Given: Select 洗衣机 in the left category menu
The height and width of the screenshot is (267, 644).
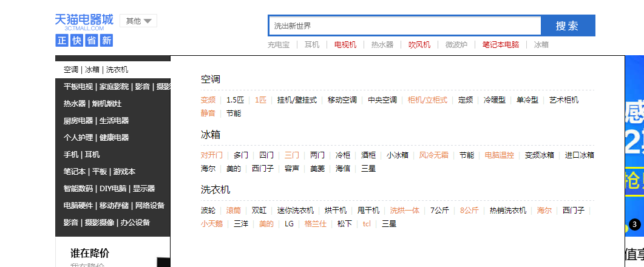Looking at the screenshot, I should 117,70.
